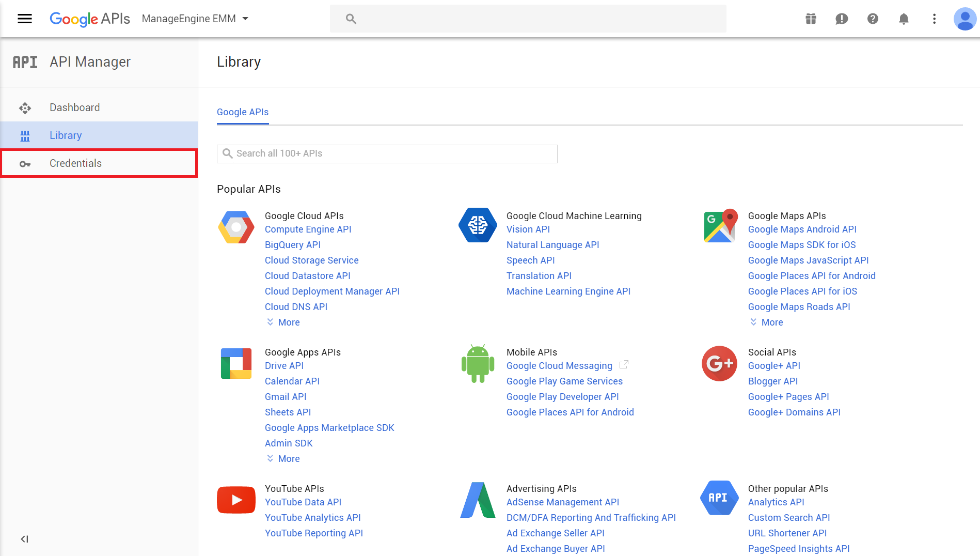Click the Credentials key icon
Viewport: 980px width, 556px height.
pyautogui.click(x=25, y=164)
